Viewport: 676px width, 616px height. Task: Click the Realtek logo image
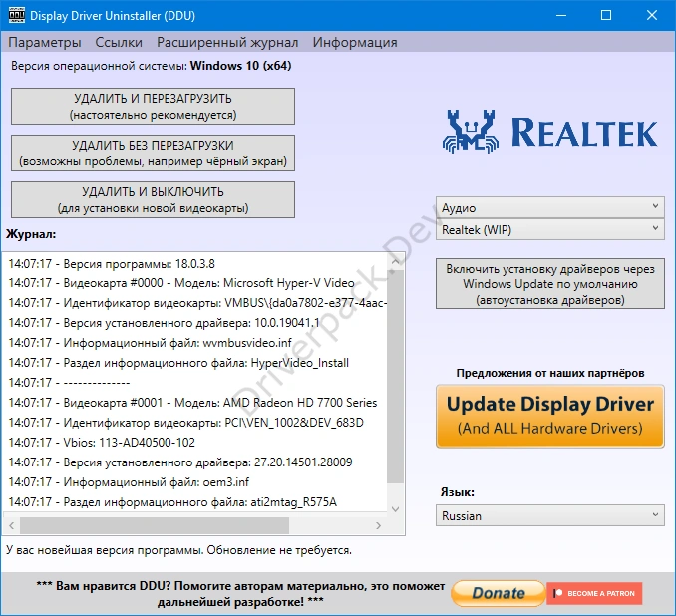[549, 131]
